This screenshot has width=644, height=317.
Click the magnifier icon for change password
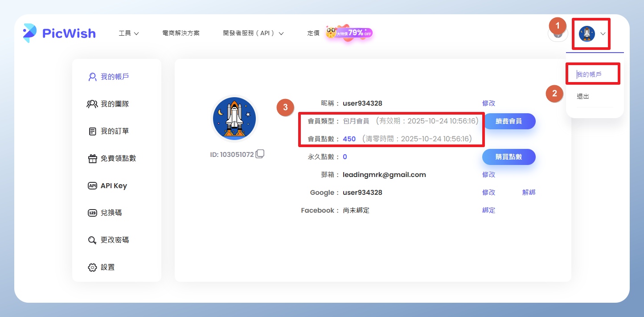[92, 240]
